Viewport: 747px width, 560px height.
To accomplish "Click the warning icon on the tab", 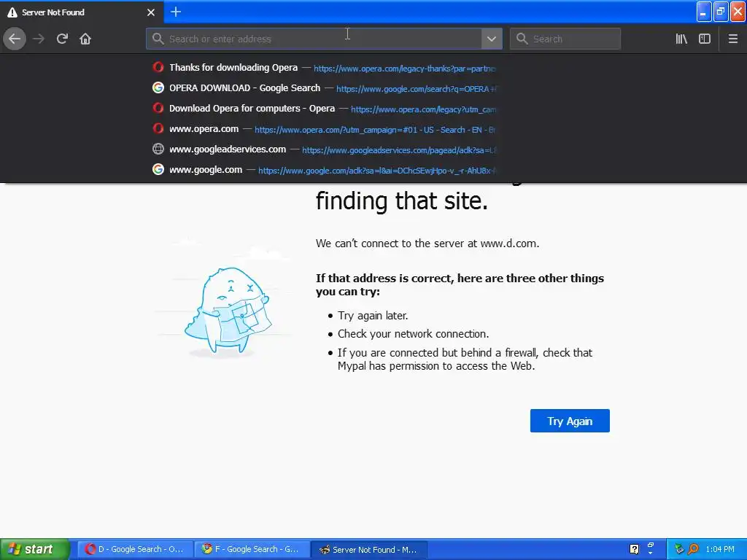I will [12, 12].
